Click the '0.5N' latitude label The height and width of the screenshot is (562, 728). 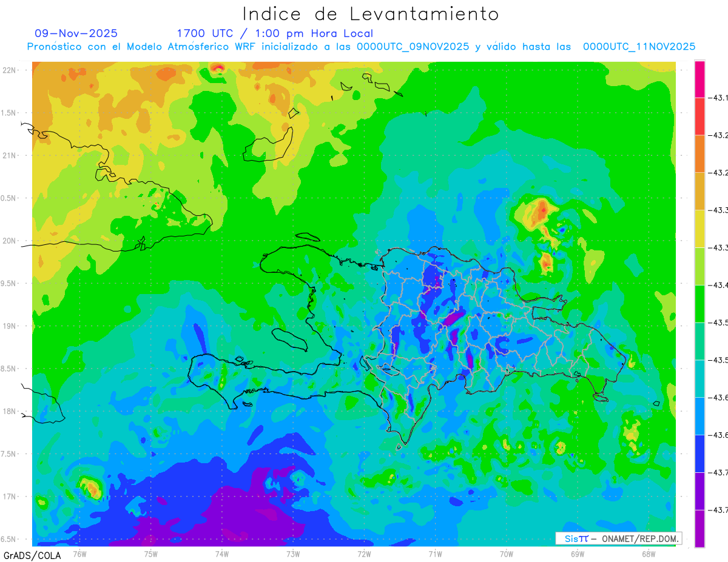click(9, 198)
